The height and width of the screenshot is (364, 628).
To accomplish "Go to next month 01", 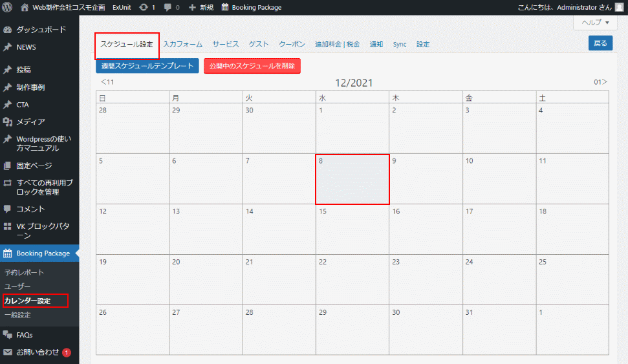I will (600, 82).
